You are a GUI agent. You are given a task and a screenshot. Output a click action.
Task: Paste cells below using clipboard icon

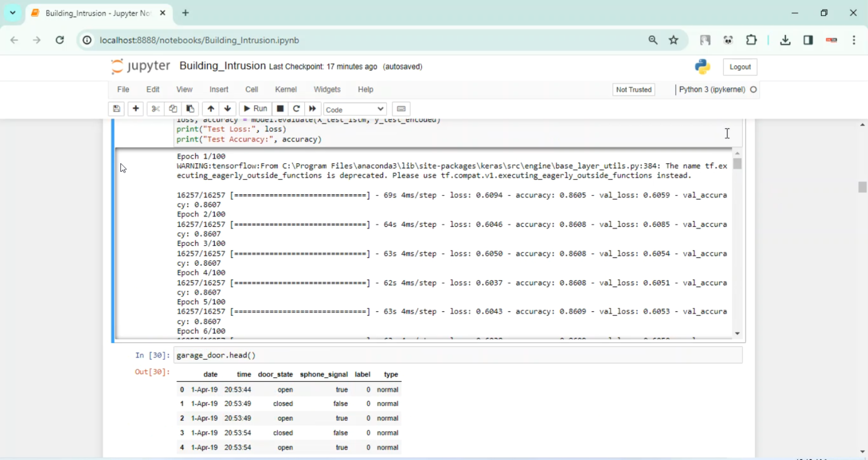pyautogui.click(x=190, y=109)
